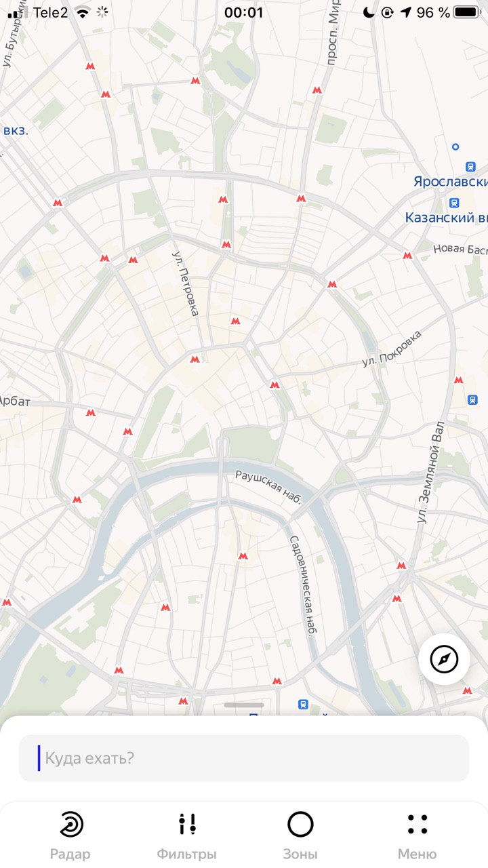
Task: Tap the blue circle marker above Ярославский
Action: [x=455, y=146]
